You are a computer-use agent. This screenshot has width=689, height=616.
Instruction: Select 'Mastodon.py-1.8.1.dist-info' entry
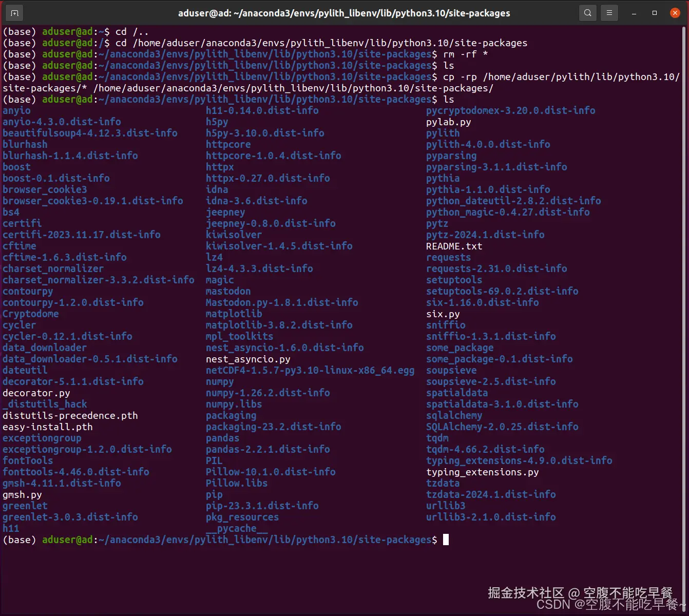pos(282,302)
